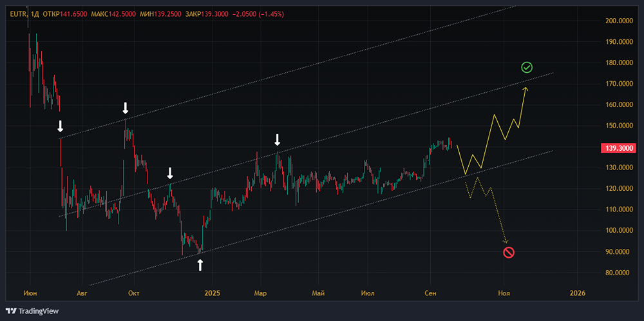Click the 120.0000 price axis label

[x=618, y=189]
